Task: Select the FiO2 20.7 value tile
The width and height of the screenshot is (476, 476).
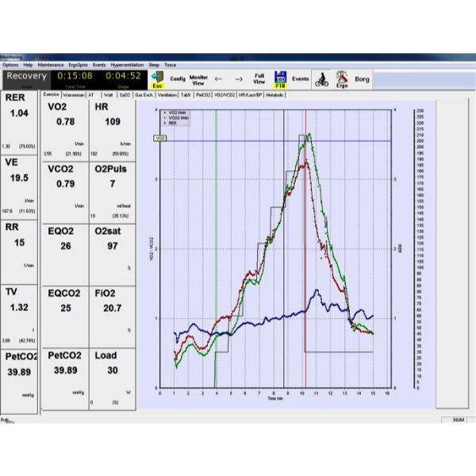Action: click(x=112, y=317)
